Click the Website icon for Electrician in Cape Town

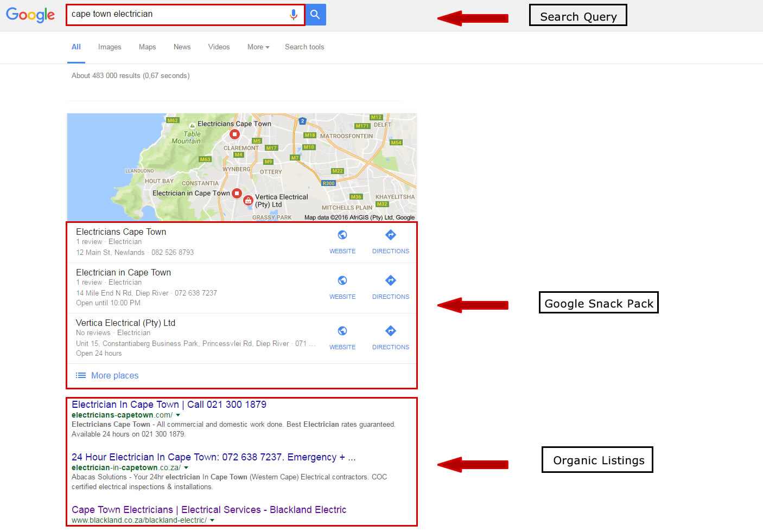pos(342,280)
